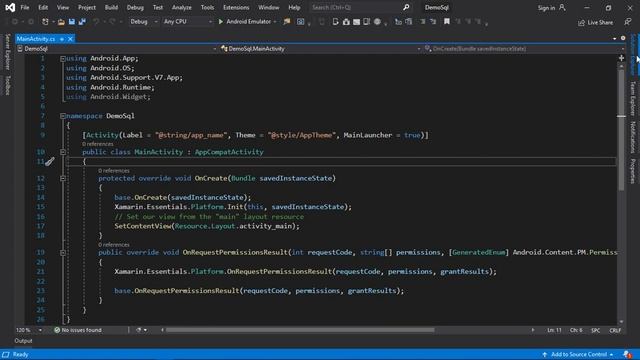Collapse the using directives block

click(x=63, y=59)
